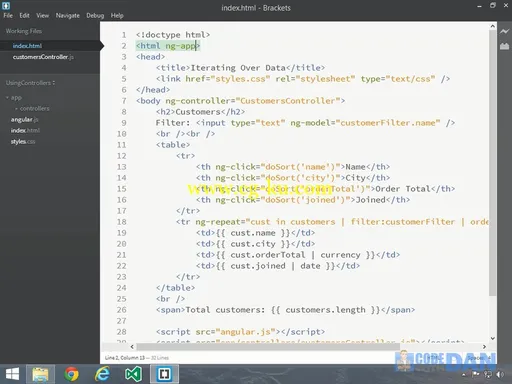Click the Working Files header
Screen dimensions: 512x384
(x=24, y=31)
